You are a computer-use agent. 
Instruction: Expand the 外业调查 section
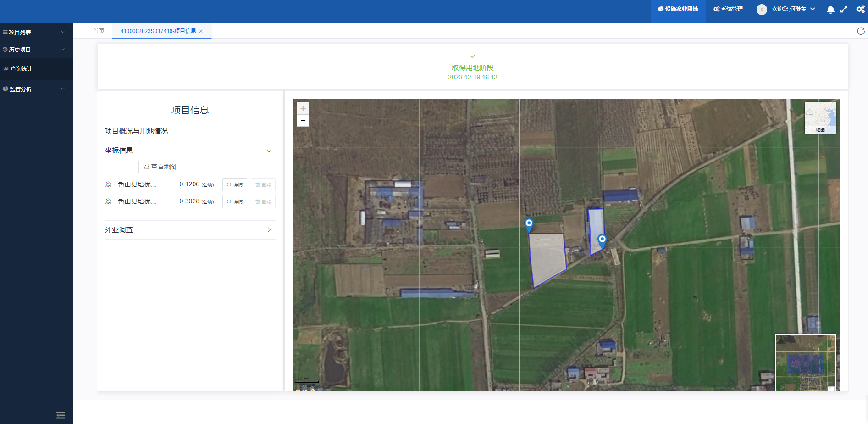point(269,230)
